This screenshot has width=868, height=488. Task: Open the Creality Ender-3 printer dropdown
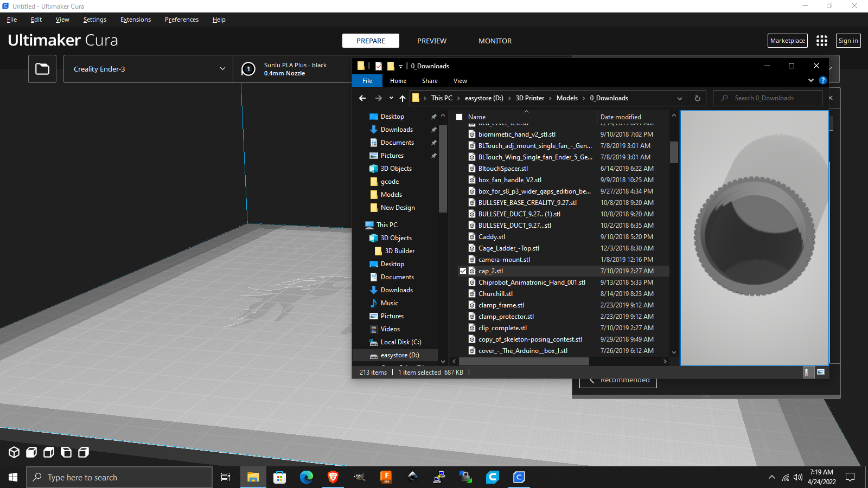(149, 69)
